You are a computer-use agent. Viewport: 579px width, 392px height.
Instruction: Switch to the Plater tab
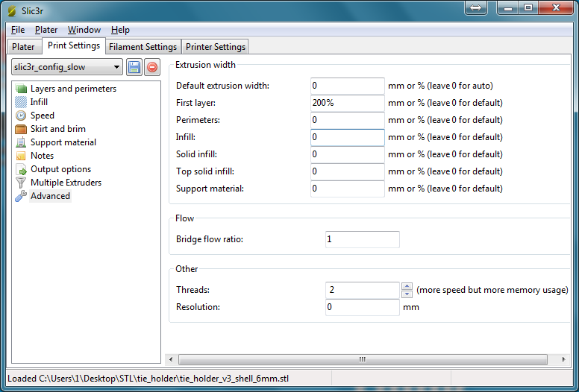click(23, 47)
